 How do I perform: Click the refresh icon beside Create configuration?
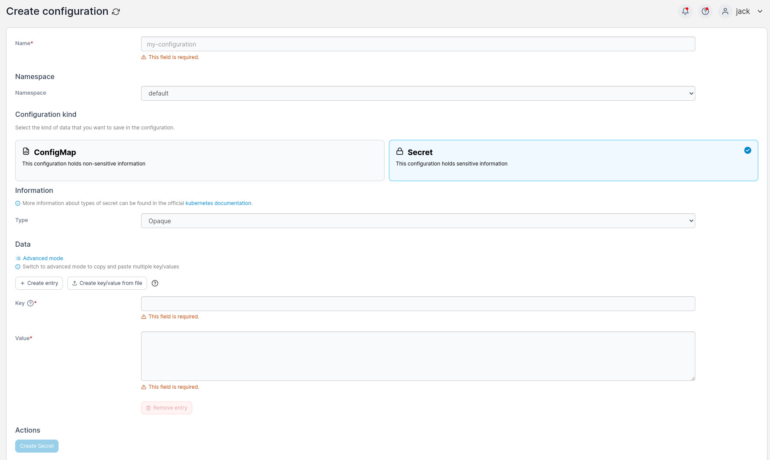tap(116, 11)
